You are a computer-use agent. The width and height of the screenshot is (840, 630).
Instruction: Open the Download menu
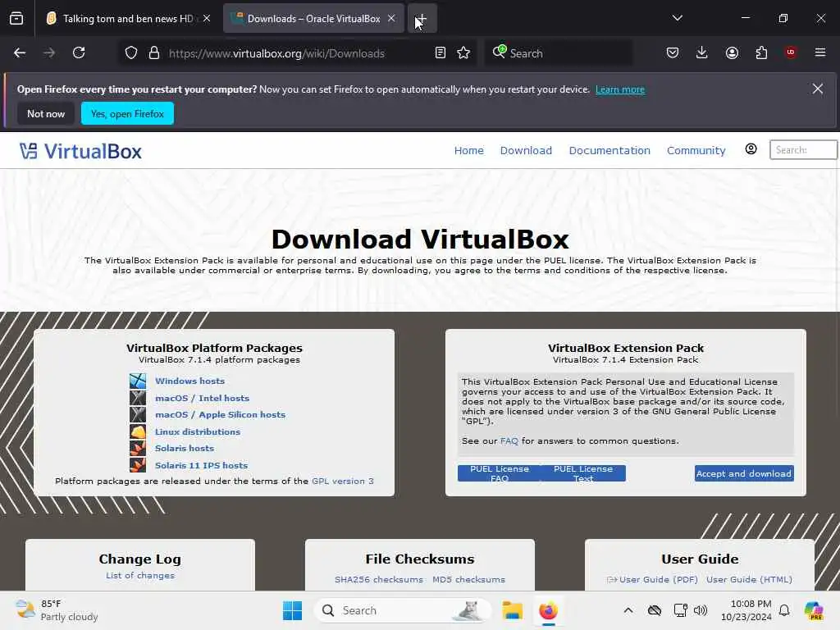(x=526, y=151)
